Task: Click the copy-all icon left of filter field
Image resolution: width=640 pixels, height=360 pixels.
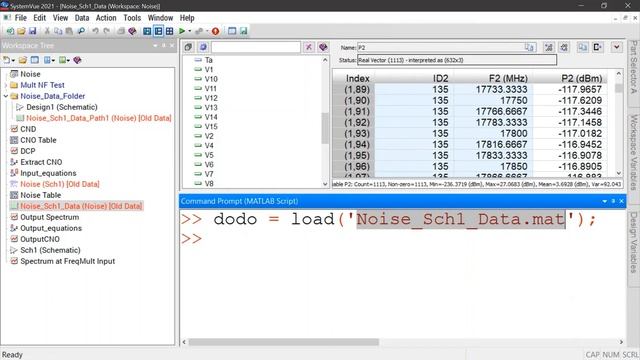Action: (188, 47)
